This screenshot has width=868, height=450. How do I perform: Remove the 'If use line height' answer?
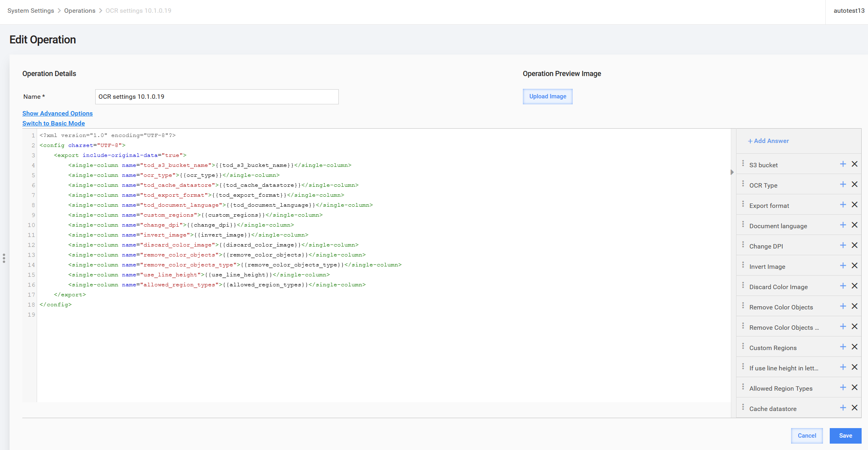point(854,367)
